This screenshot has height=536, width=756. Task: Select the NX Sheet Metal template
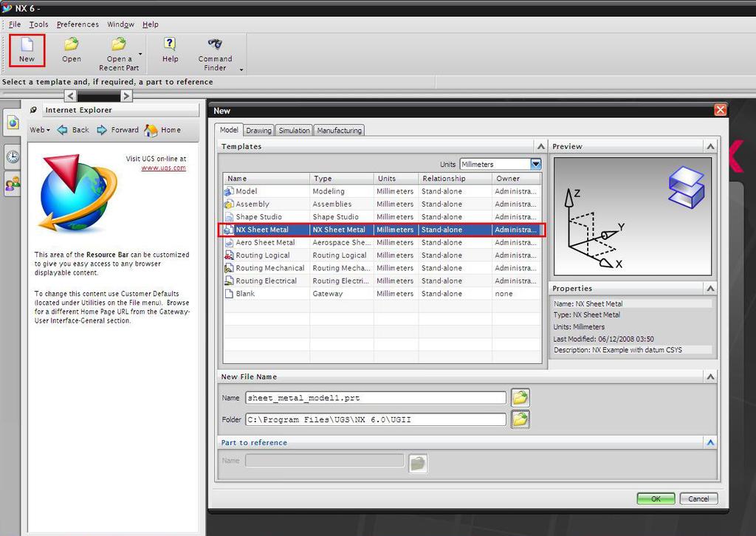pos(382,230)
